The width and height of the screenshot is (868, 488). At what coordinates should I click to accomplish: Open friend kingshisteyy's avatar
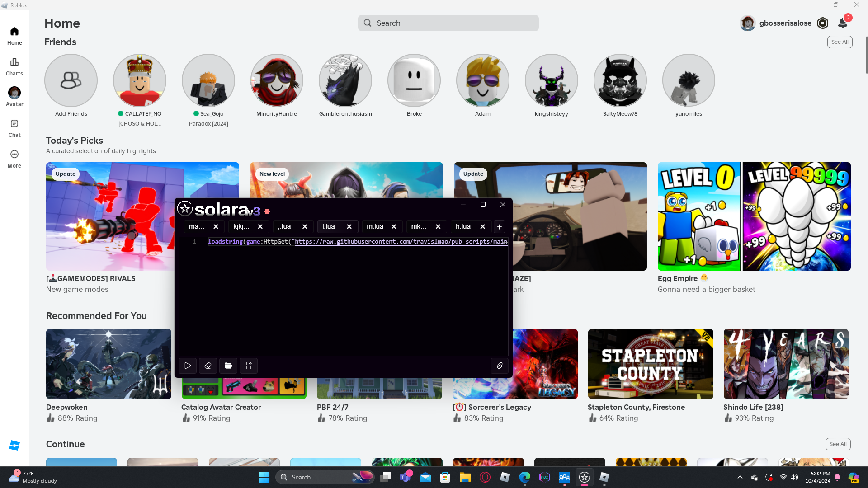click(552, 80)
